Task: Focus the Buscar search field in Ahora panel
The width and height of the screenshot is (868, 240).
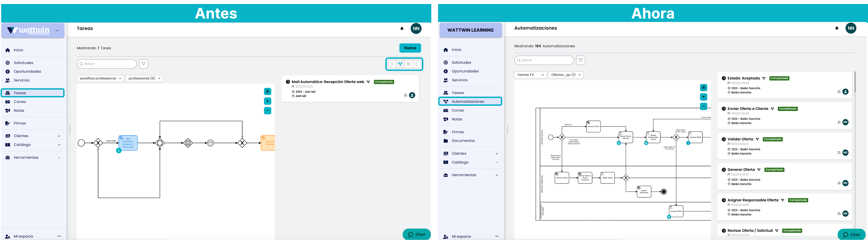Action: click(544, 60)
